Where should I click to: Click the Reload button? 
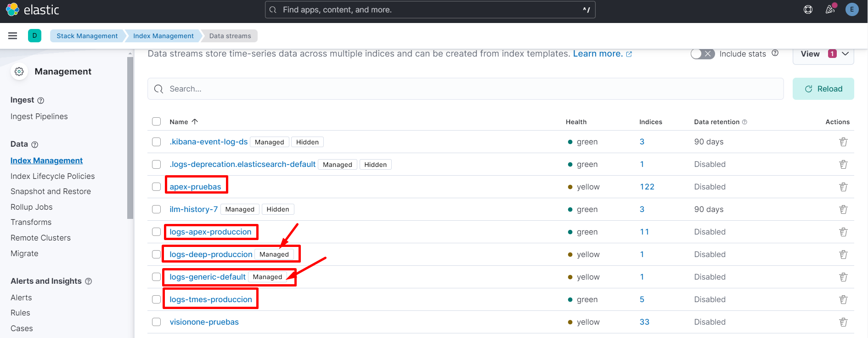(823, 89)
